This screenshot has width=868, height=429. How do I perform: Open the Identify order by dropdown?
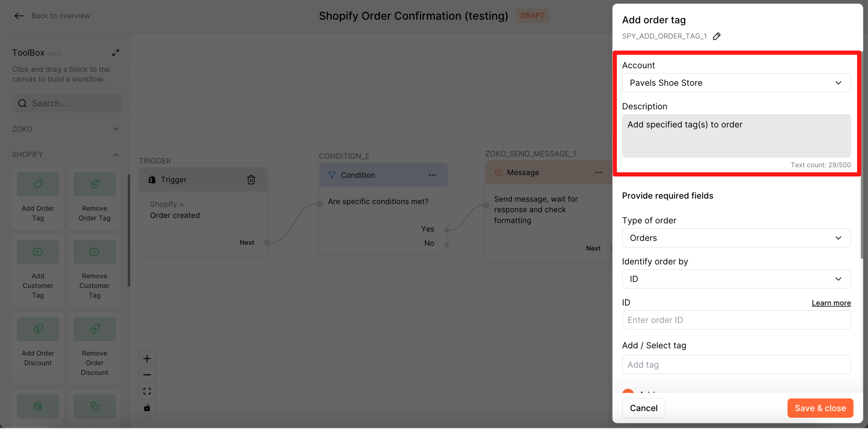pos(736,279)
